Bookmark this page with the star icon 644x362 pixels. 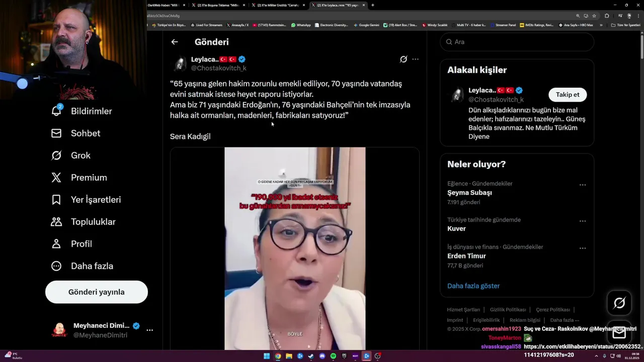[x=594, y=16]
